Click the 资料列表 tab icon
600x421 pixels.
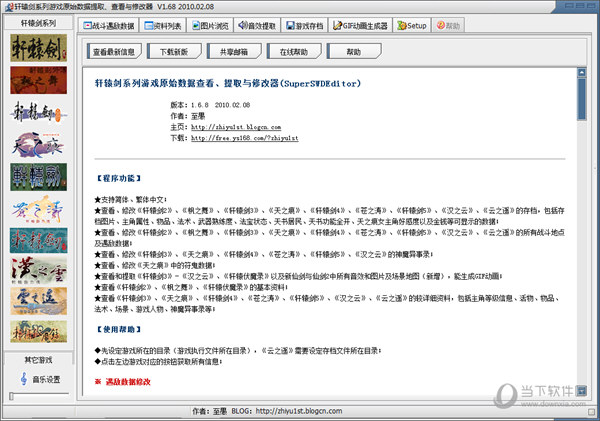point(148,26)
